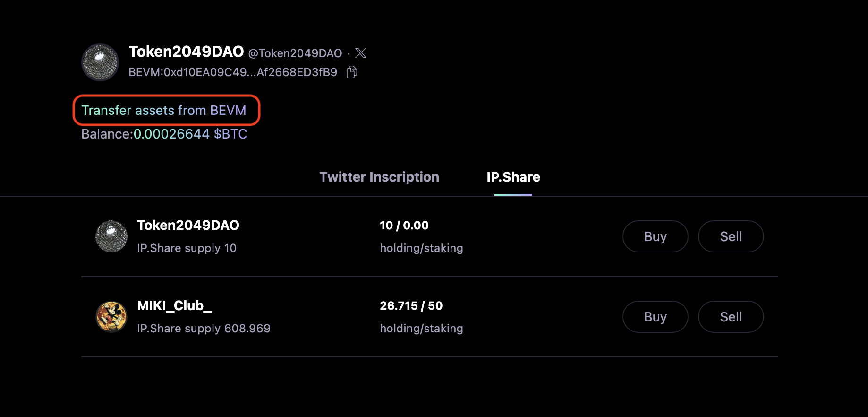The width and height of the screenshot is (868, 417).
Task: Switch to the Twitter Inscription tab
Action: (379, 177)
